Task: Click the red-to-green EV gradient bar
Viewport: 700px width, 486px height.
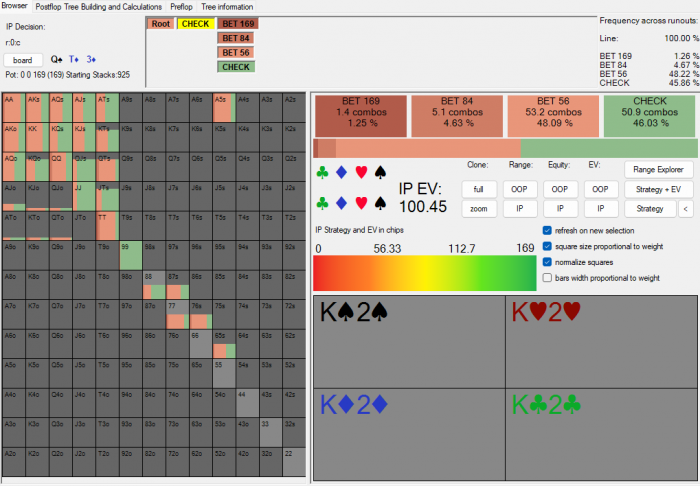Action: pos(425,273)
